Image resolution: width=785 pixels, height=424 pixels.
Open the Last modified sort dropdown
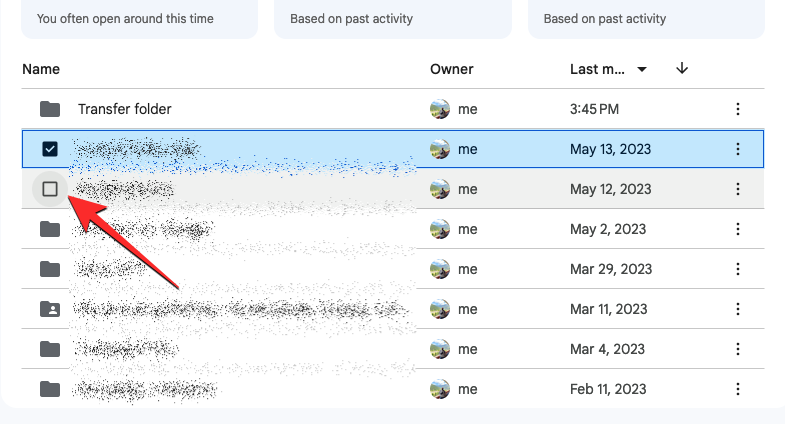click(642, 69)
